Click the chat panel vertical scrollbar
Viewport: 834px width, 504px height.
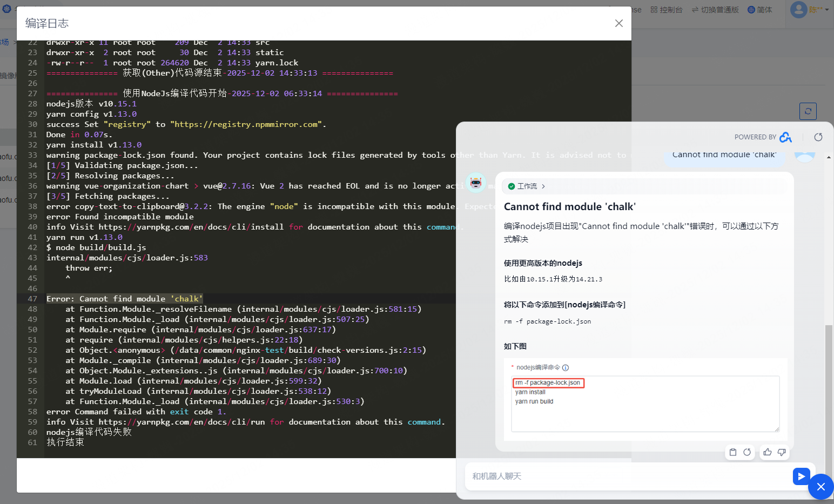pyautogui.click(x=829, y=378)
